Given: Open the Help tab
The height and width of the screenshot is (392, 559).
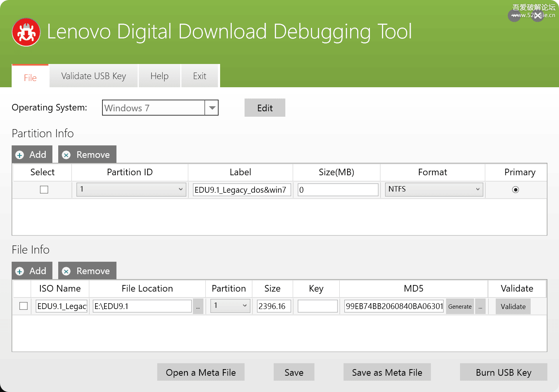Looking at the screenshot, I should (x=160, y=76).
